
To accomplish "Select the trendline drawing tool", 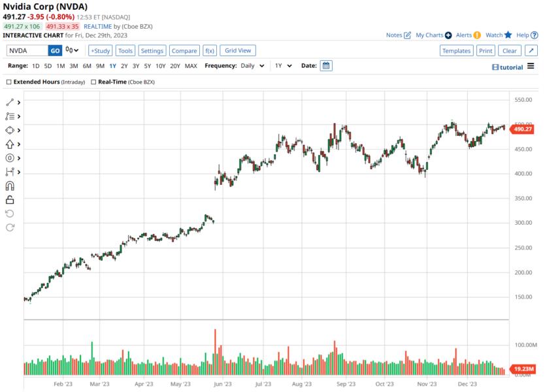I will coord(8,103).
